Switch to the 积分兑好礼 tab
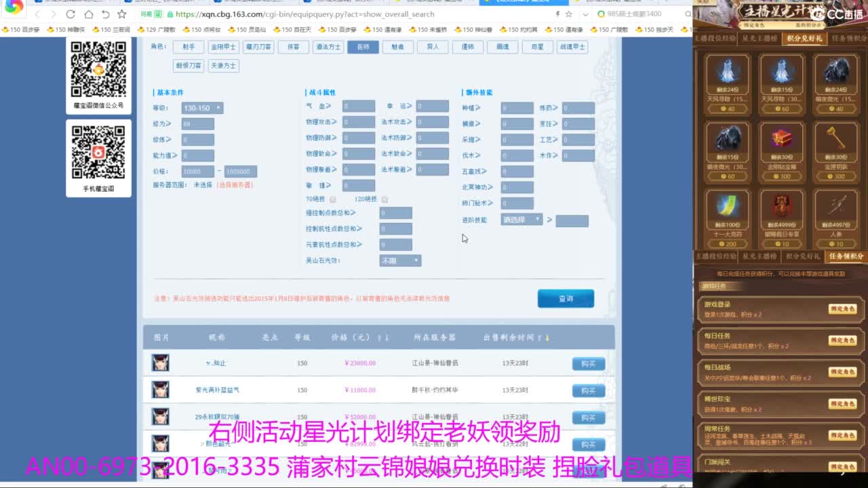 [804, 39]
